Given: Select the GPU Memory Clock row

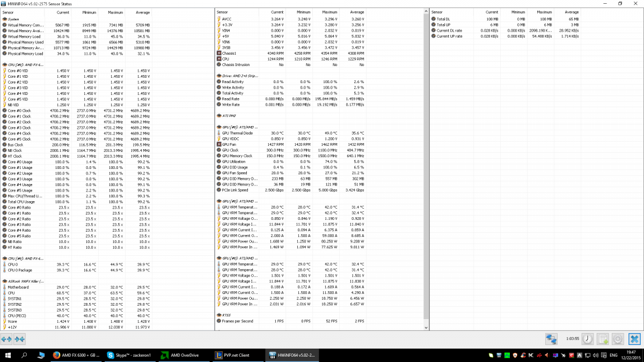Looking at the screenshot, I should 290,156.
